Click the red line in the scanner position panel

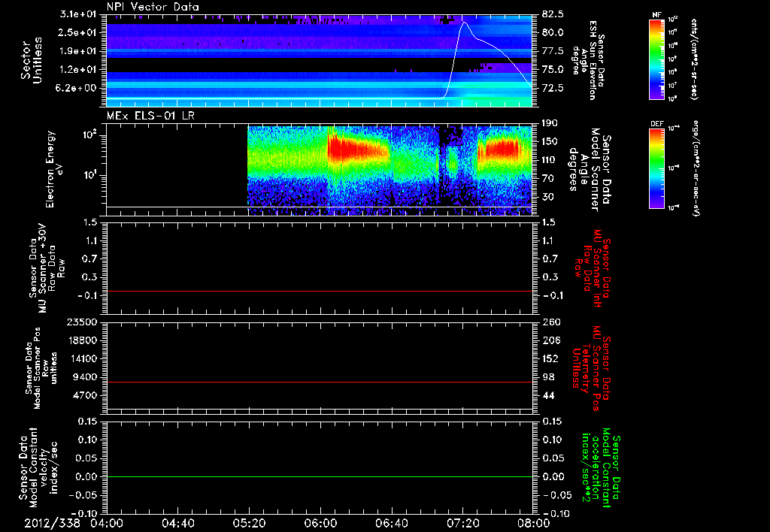point(320,382)
